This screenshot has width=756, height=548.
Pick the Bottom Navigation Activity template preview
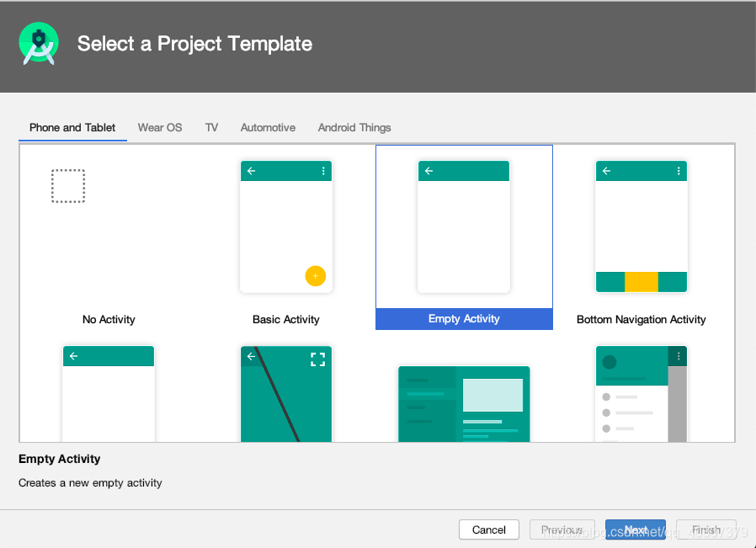(x=642, y=226)
